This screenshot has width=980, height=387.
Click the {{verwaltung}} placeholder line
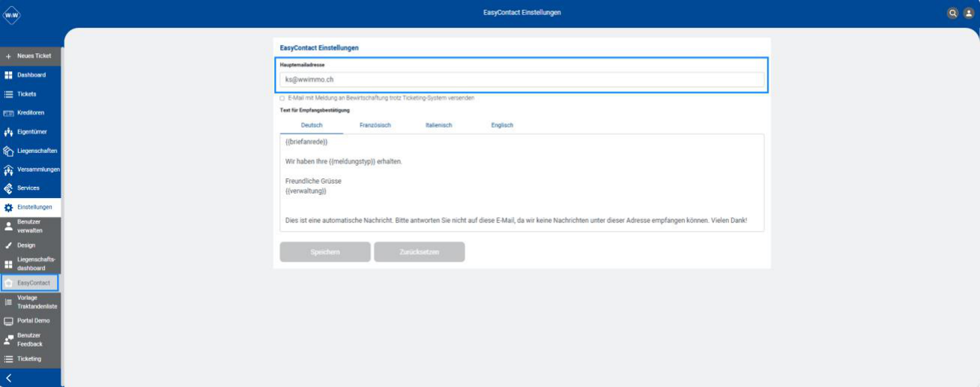[306, 191]
